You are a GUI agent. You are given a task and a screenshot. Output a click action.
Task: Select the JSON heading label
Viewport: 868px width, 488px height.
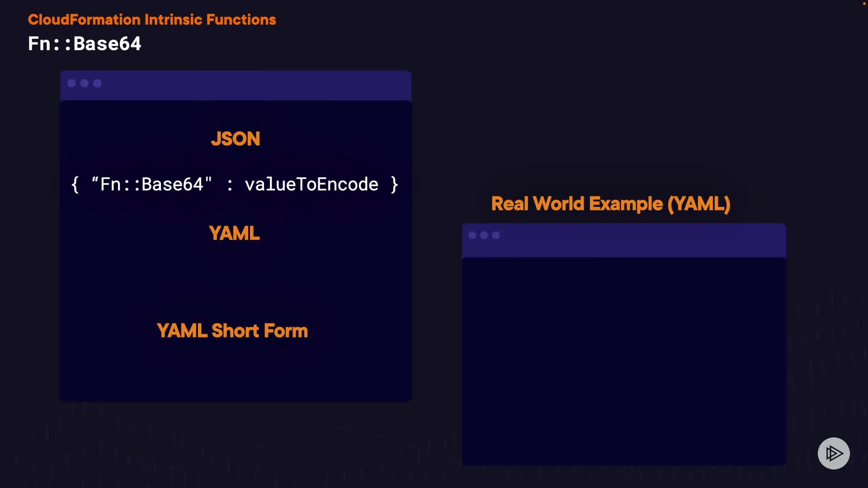(x=235, y=139)
